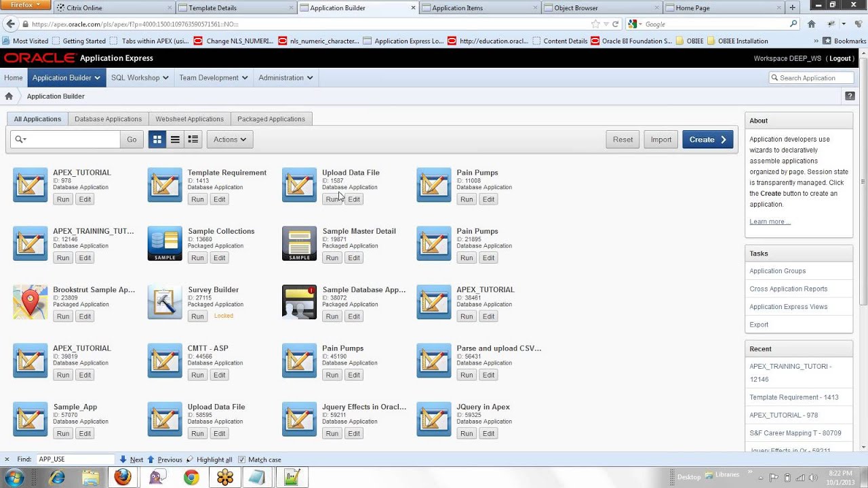Open the JQuery in Apex application icon

tap(434, 420)
